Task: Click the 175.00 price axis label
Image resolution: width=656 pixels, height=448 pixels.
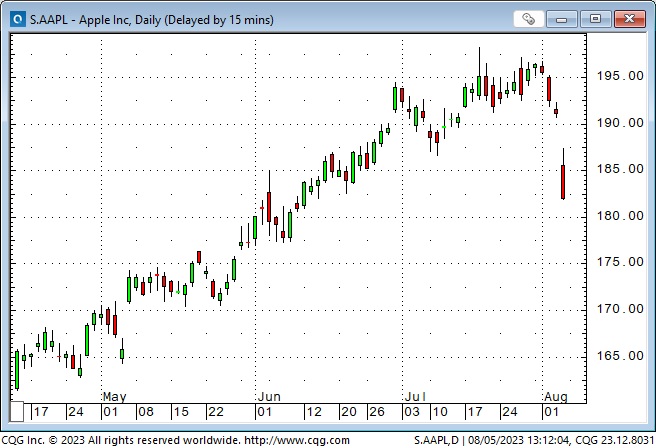Action: click(x=620, y=261)
